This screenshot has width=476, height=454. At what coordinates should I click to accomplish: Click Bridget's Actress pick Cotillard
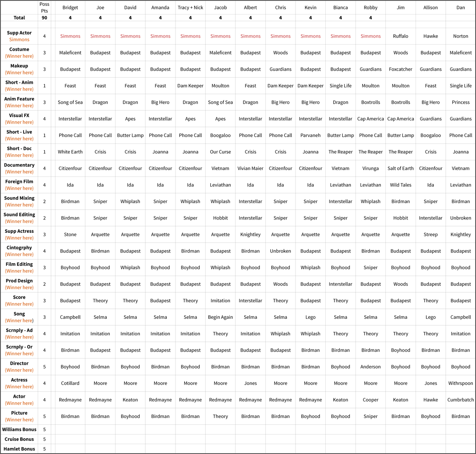pyautogui.click(x=70, y=383)
